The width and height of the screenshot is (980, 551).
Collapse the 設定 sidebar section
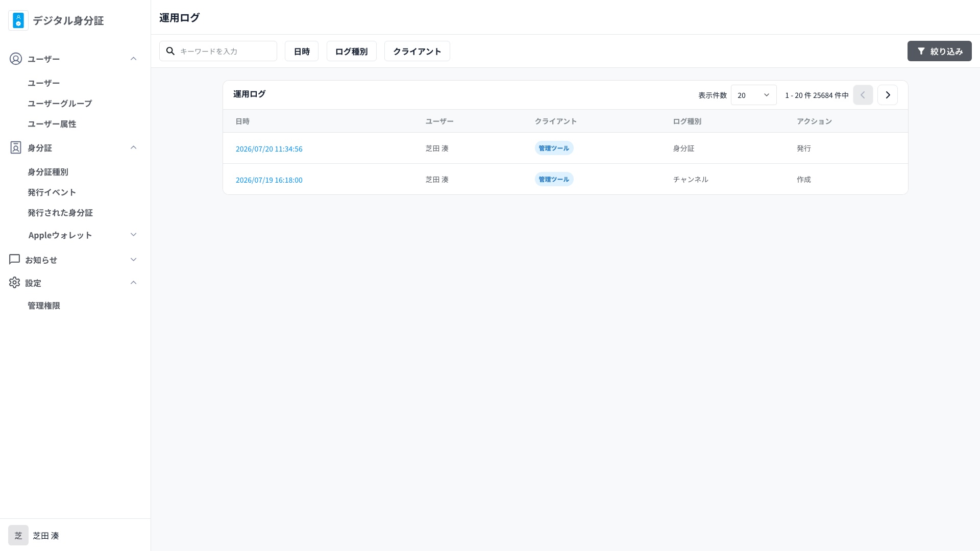click(x=134, y=283)
